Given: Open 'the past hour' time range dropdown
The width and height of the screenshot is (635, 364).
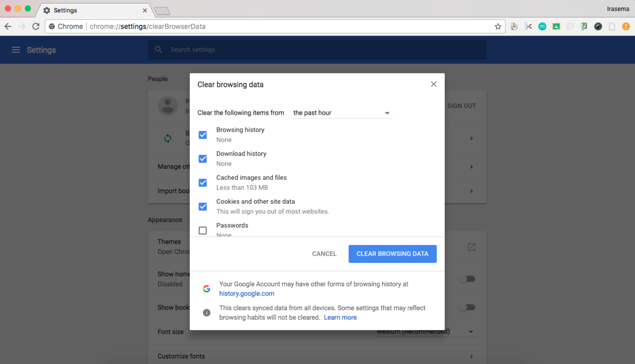Looking at the screenshot, I should click(342, 113).
